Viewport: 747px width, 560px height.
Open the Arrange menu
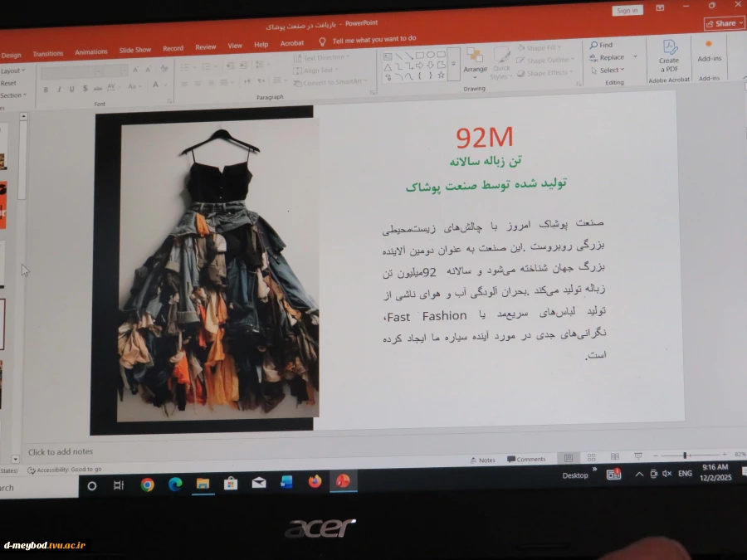[475, 63]
